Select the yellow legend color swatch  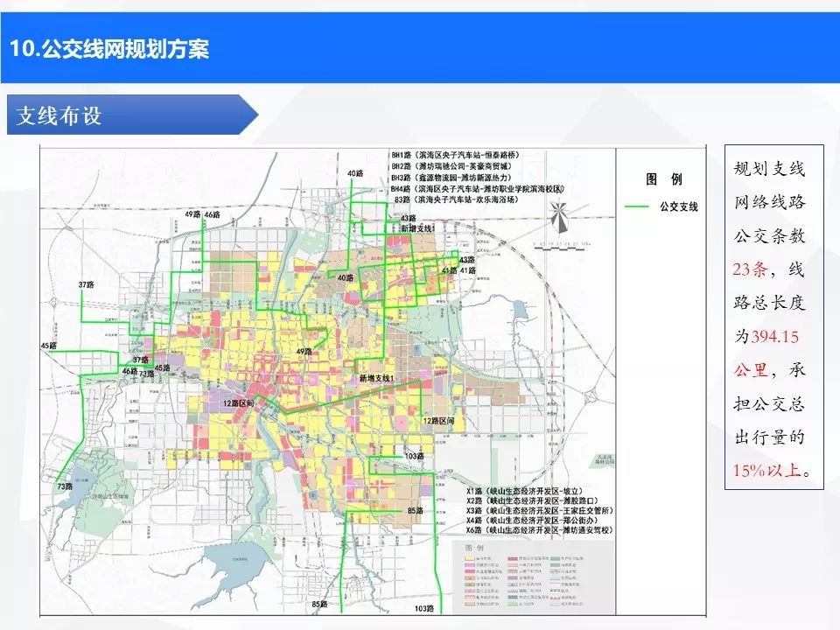pos(469,558)
